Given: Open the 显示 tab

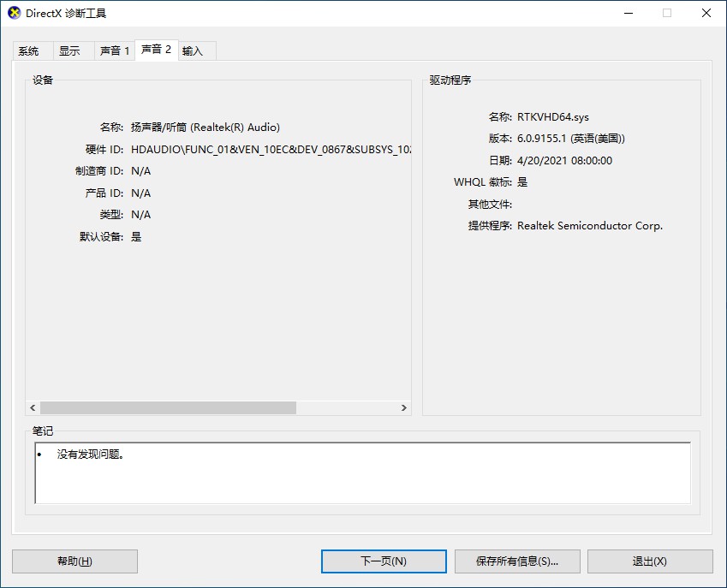Looking at the screenshot, I should (72, 50).
